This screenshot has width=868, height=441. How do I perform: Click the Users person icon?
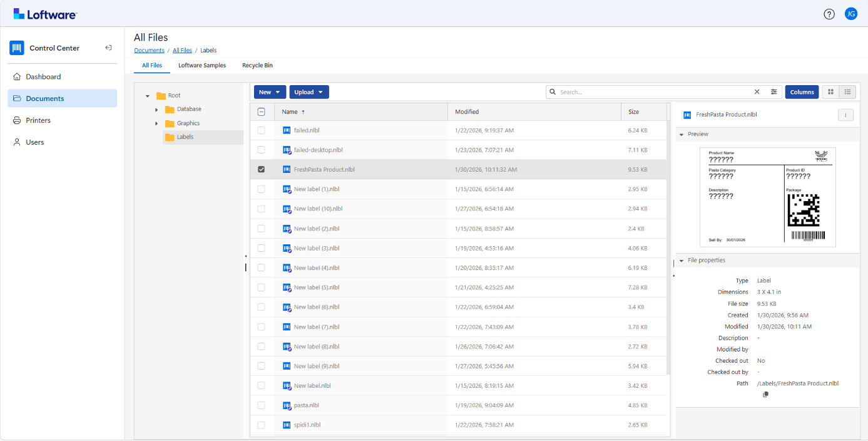point(17,142)
